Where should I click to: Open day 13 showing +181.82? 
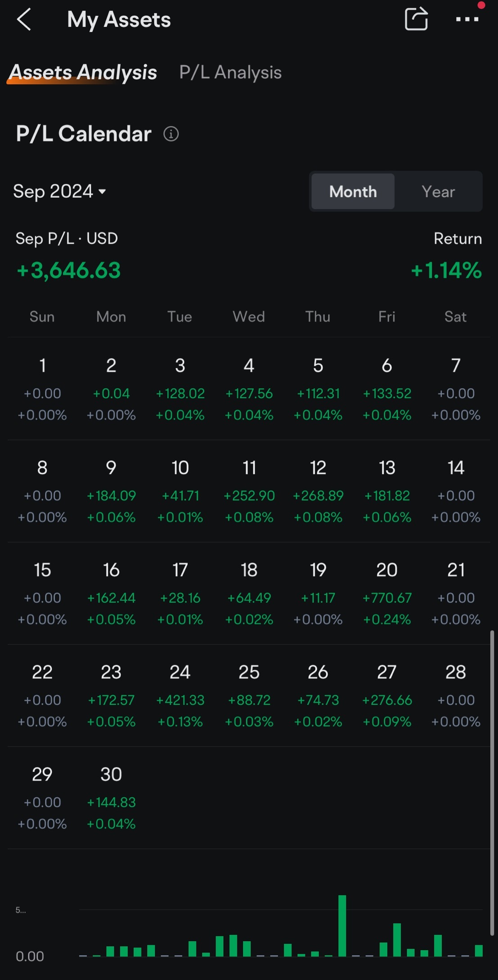tap(387, 491)
